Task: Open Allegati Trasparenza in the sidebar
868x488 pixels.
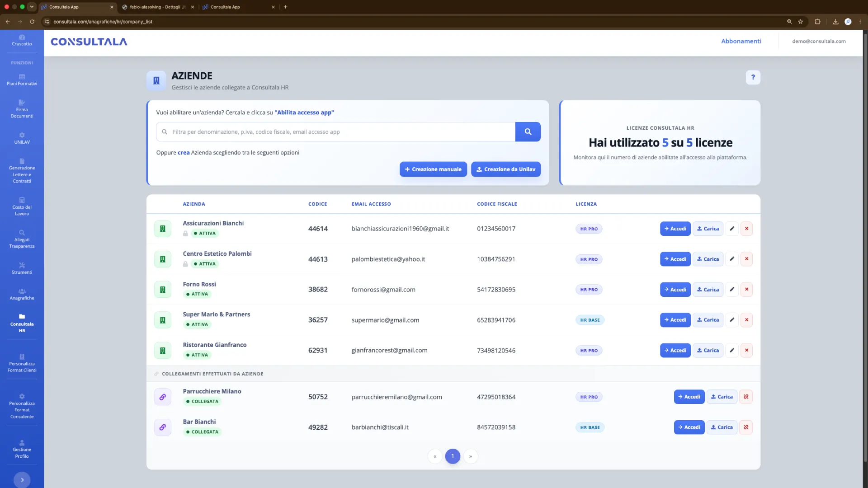Action: (x=22, y=239)
